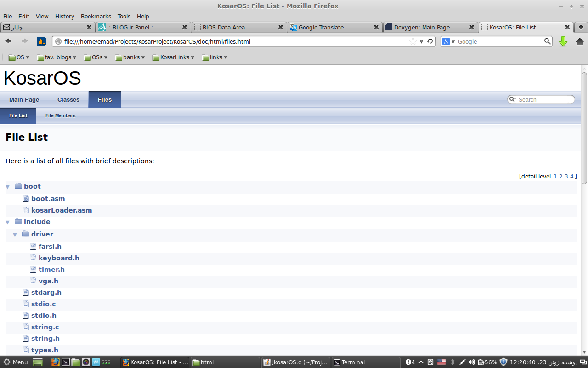Collapse the include folder tree arrow
The height and width of the screenshot is (368, 588).
pyautogui.click(x=8, y=222)
